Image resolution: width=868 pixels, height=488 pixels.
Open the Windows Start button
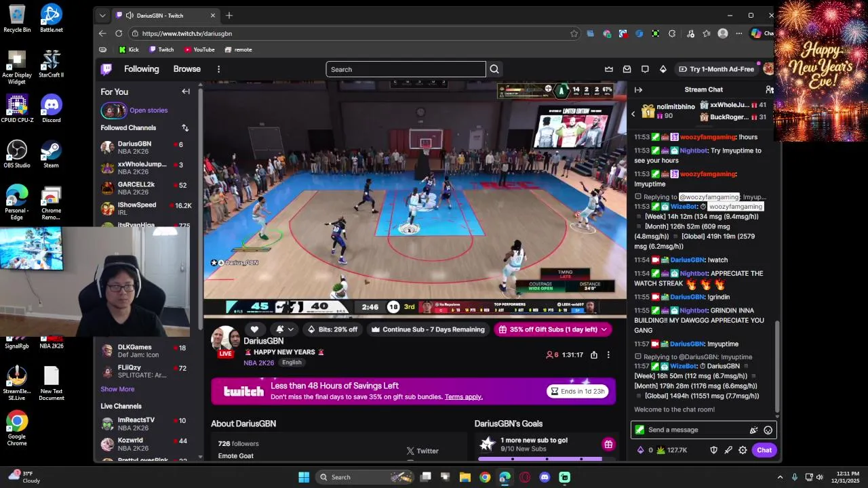pyautogui.click(x=304, y=477)
